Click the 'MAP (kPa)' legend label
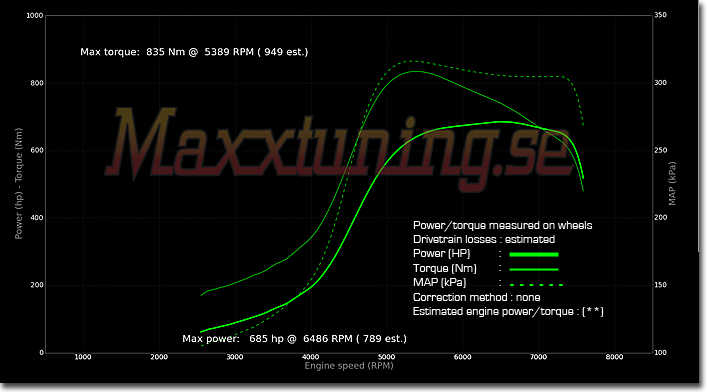Image resolution: width=708 pixels, height=392 pixels. [x=440, y=283]
